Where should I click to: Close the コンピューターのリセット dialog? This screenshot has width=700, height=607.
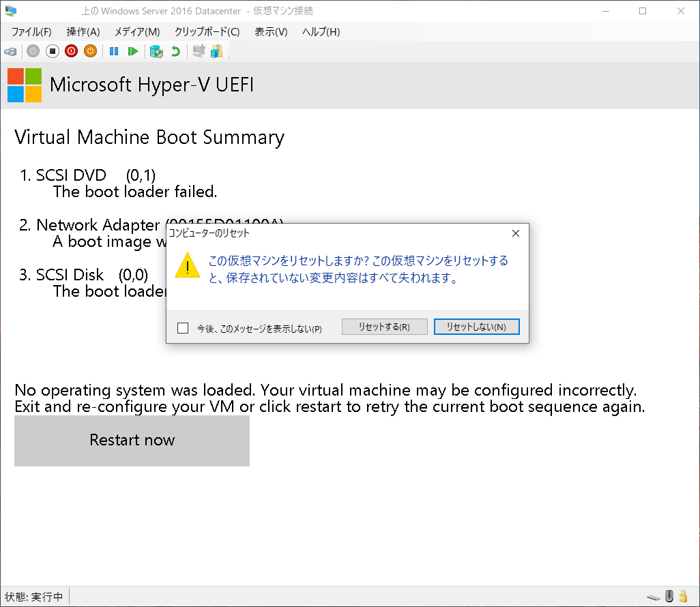(x=516, y=233)
